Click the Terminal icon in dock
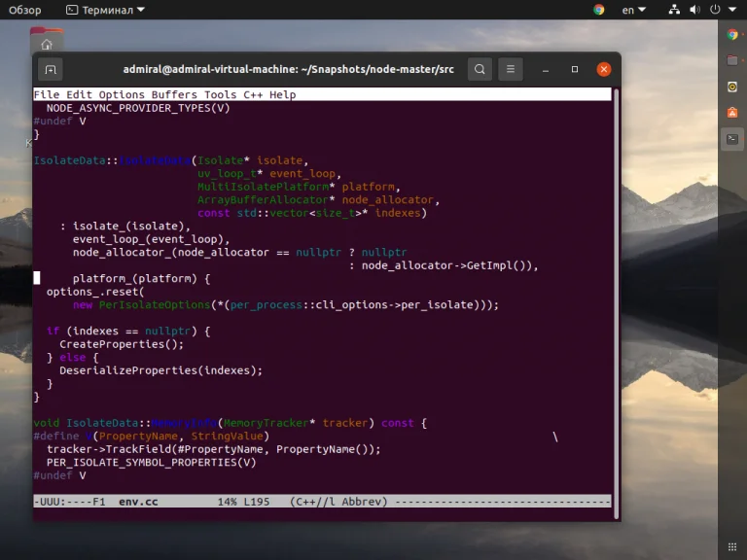 pyautogui.click(x=732, y=139)
